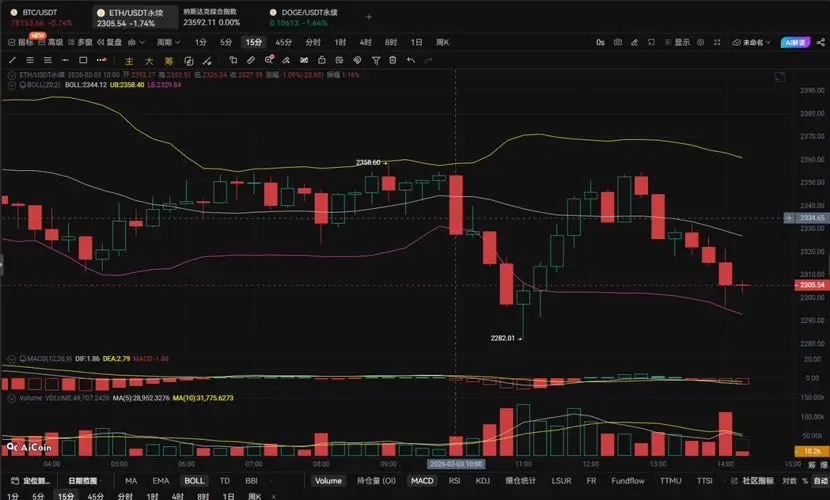The height and width of the screenshot is (500, 830).
Task: Open the 大 indicator overlay
Action: click(x=149, y=61)
